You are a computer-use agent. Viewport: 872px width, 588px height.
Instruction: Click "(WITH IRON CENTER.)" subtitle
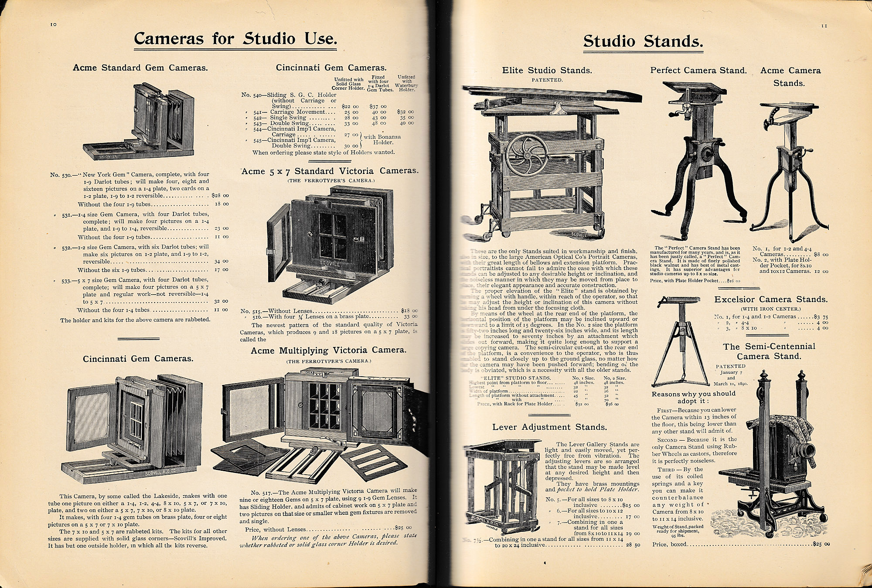tap(771, 309)
